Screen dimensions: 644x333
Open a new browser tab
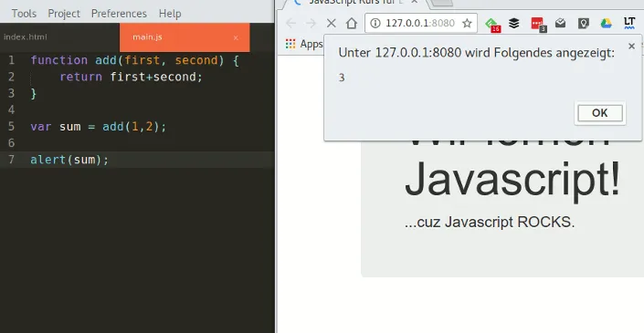[x=442, y=3]
